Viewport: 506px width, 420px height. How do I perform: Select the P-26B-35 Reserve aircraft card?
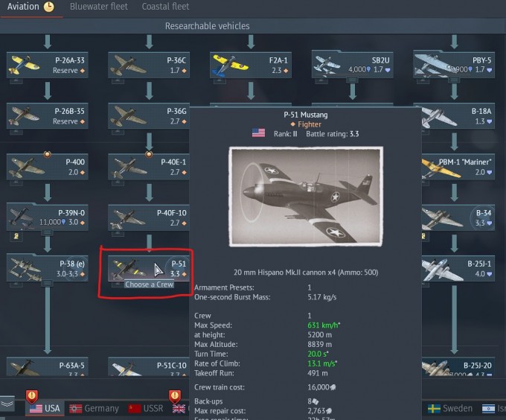48,116
